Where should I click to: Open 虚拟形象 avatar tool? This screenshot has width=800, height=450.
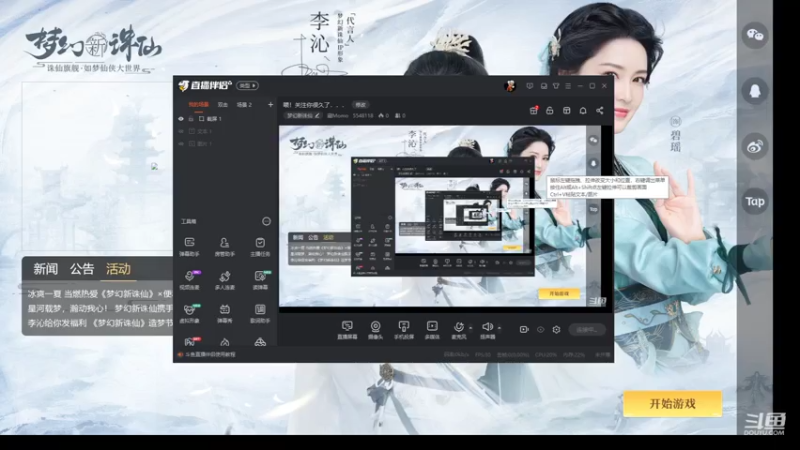[x=189, y=313]
